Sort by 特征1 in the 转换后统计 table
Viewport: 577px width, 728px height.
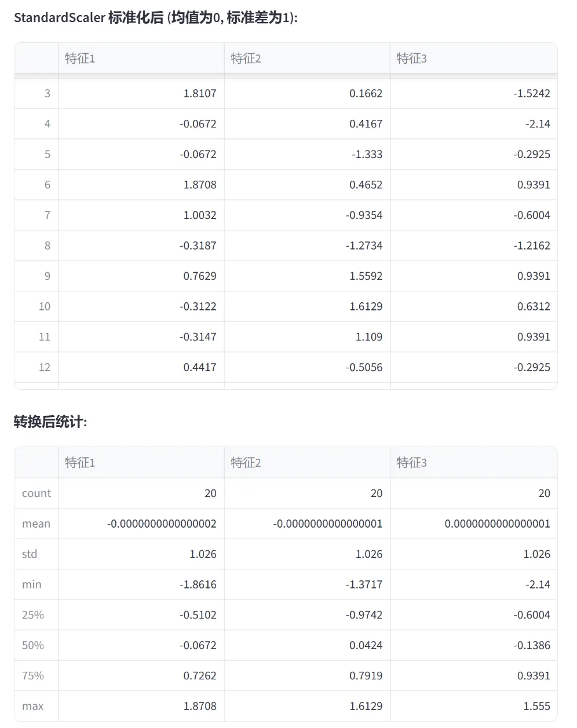[80, 463]
